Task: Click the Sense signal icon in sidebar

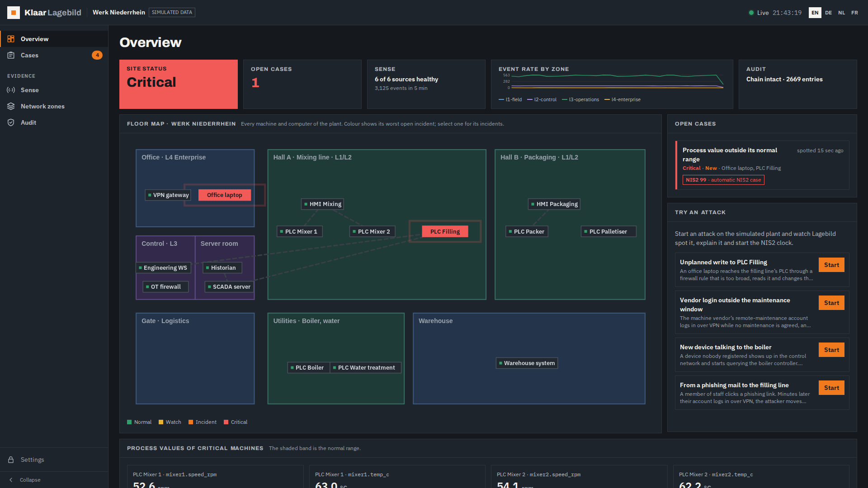Action: [x=11, y=90]
